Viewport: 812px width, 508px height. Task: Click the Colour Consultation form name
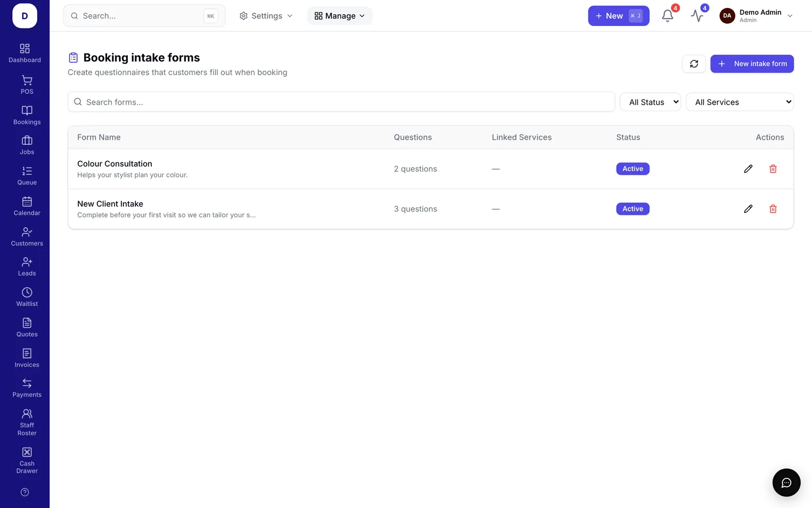click(x=115, y=164)
